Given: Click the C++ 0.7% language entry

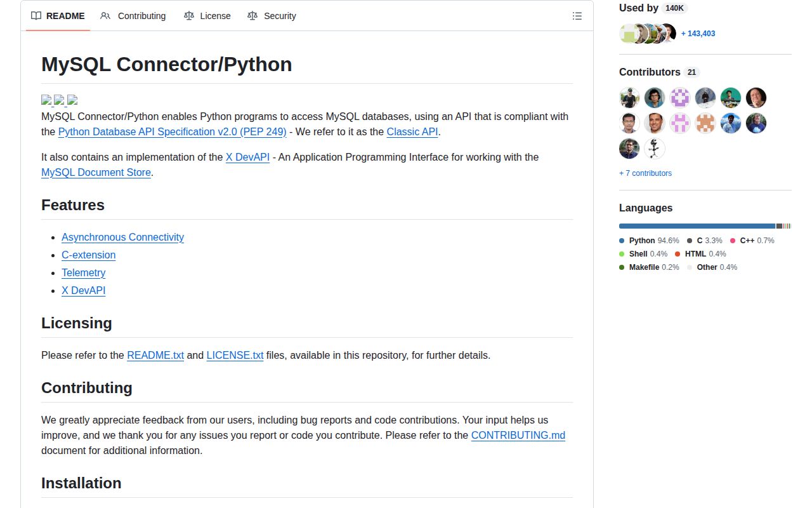Looking at the screenshot, I should tap(752, 241).
